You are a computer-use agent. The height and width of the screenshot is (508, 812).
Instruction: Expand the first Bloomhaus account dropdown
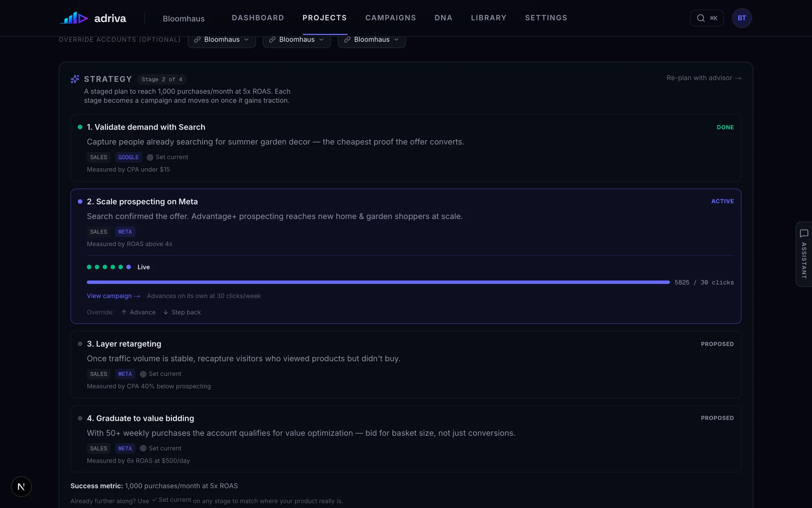click(222, 40)
